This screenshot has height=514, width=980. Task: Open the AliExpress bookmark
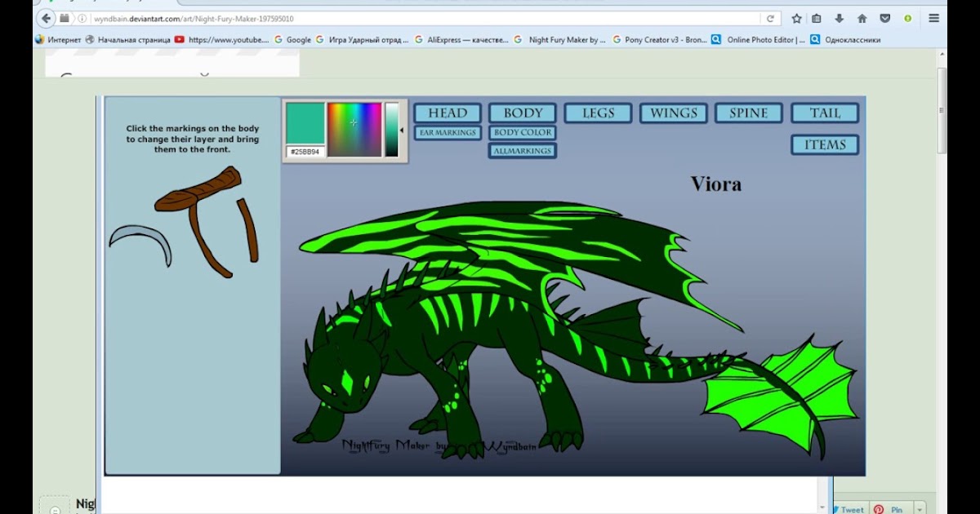pyautogui.click(x=461, y=39)
